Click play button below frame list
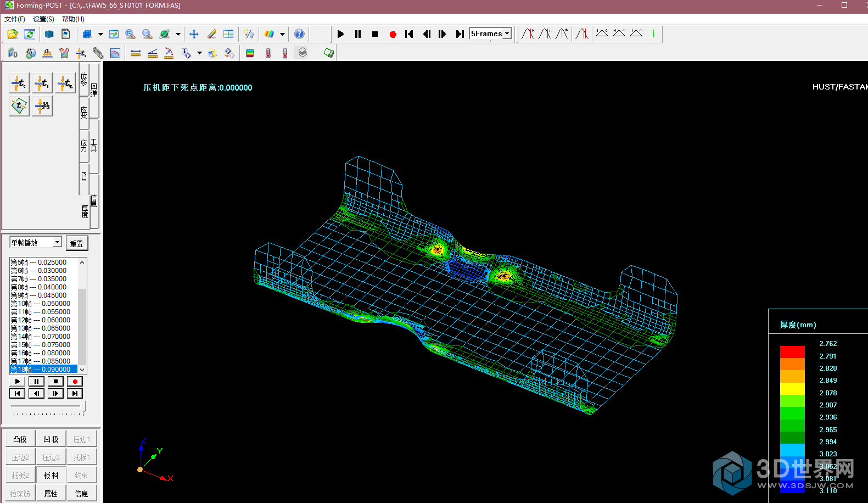Image resolution: width=868 pixels, height=503 pixels. pyautogui.click(x=17, y=381)
